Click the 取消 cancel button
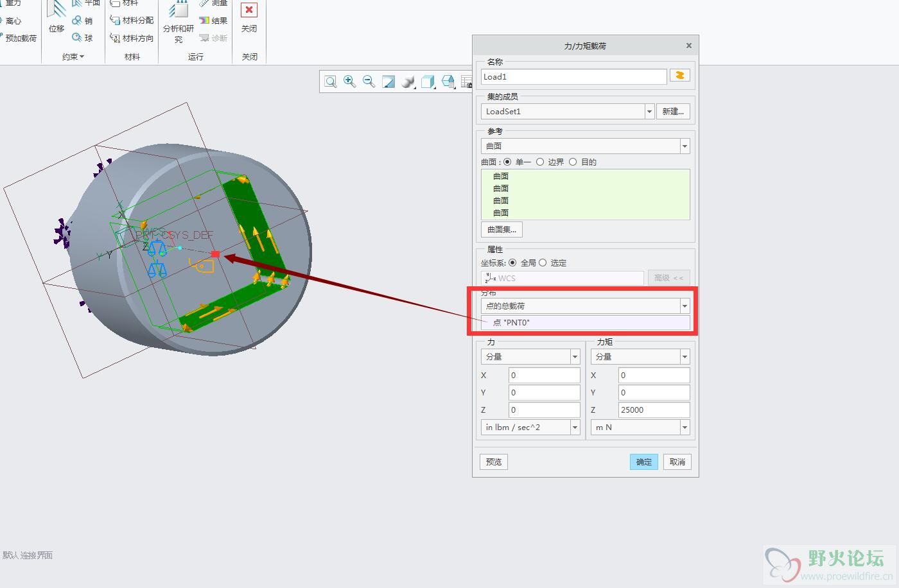The width and height of the screenshot is (899, 588). [x=677, y=462]
